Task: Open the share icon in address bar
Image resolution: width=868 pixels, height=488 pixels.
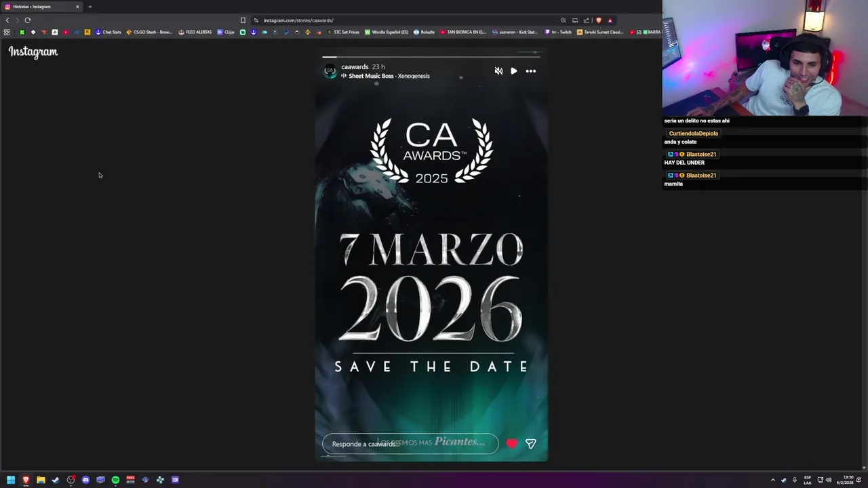Action: pyautogui.click(x=587, y=20)
